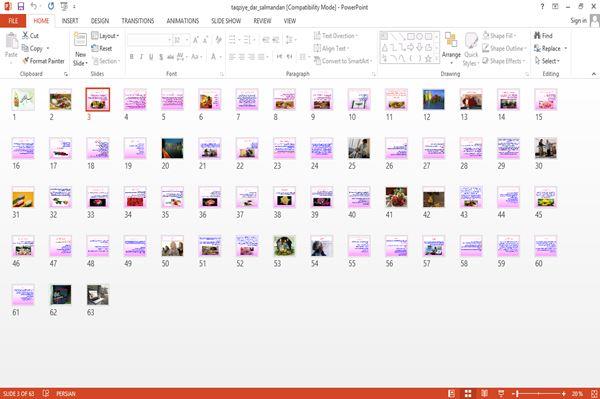
Task: Start slideshow from beginning quick access icon
Action: pos(64,7)
